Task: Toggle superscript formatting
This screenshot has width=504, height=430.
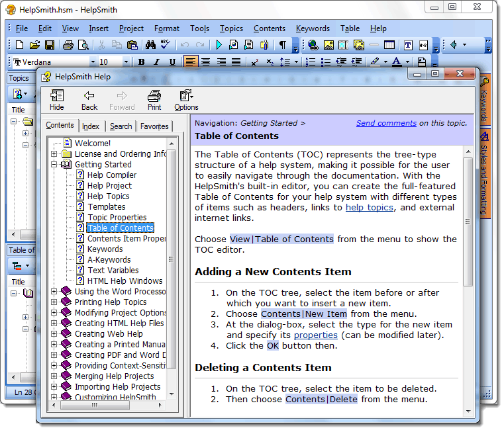Action: pyautogui.click(x=254, y=62)
